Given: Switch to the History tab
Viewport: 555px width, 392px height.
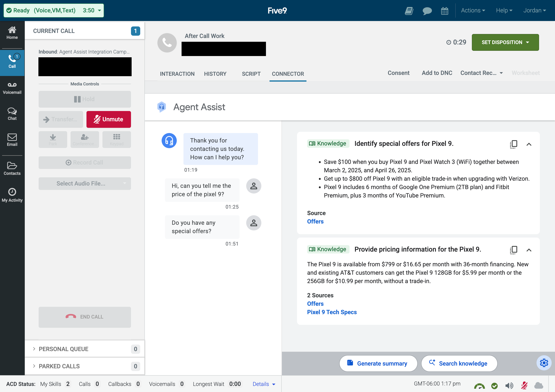Looking at the screenshot, I should (215, 74).
